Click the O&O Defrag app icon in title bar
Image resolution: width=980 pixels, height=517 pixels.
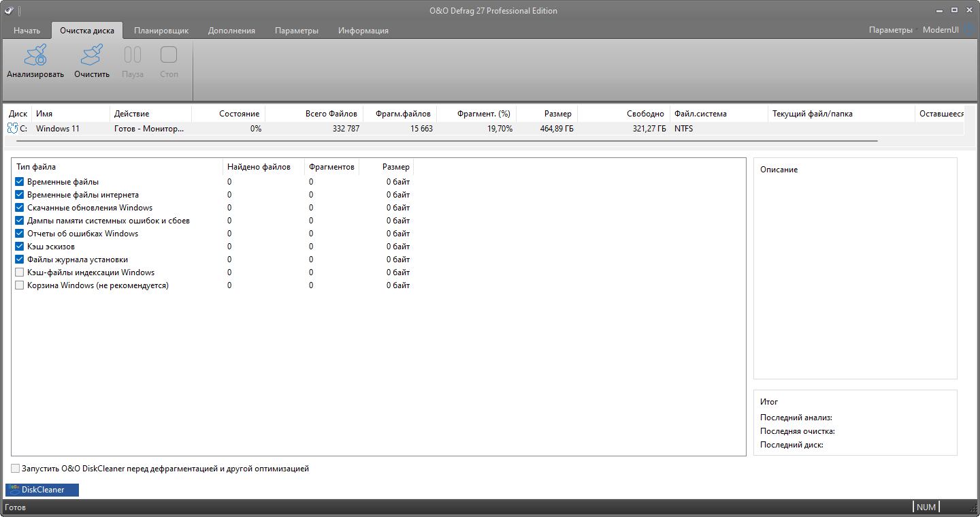point(9,10)
